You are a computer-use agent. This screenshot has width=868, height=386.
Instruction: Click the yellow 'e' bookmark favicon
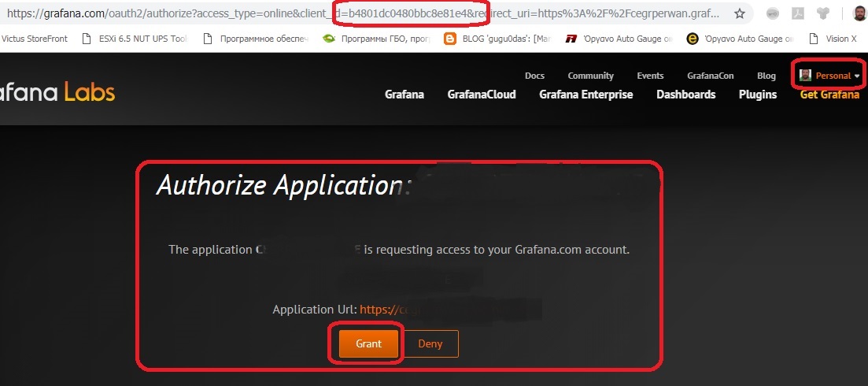tap(692, 39)
